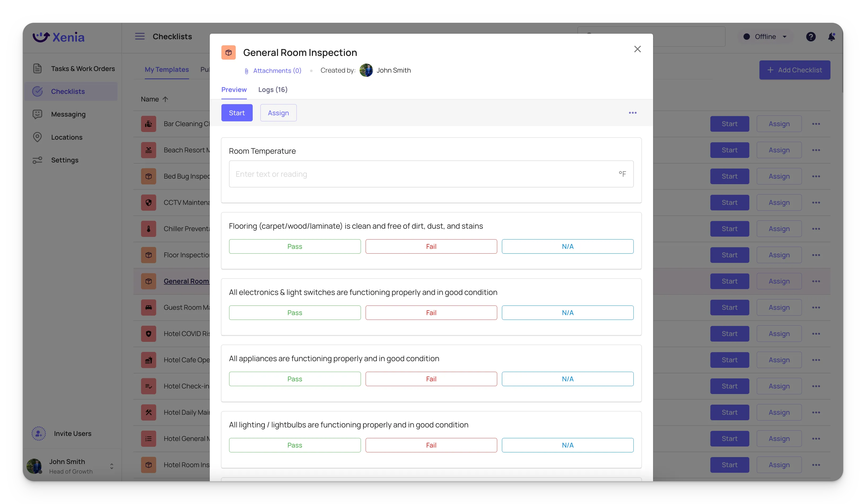Select N/A for appliances condition check
866x504 pixels.
click(567, 379)
